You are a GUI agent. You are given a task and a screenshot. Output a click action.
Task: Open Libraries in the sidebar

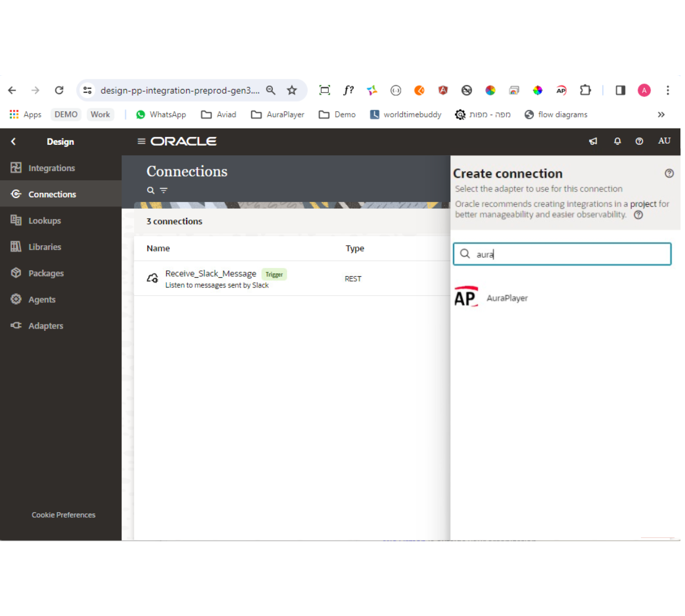(61, 246)
